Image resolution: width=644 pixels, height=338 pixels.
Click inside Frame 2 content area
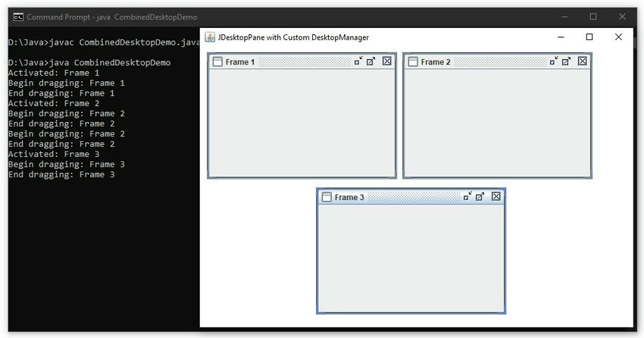497,122
